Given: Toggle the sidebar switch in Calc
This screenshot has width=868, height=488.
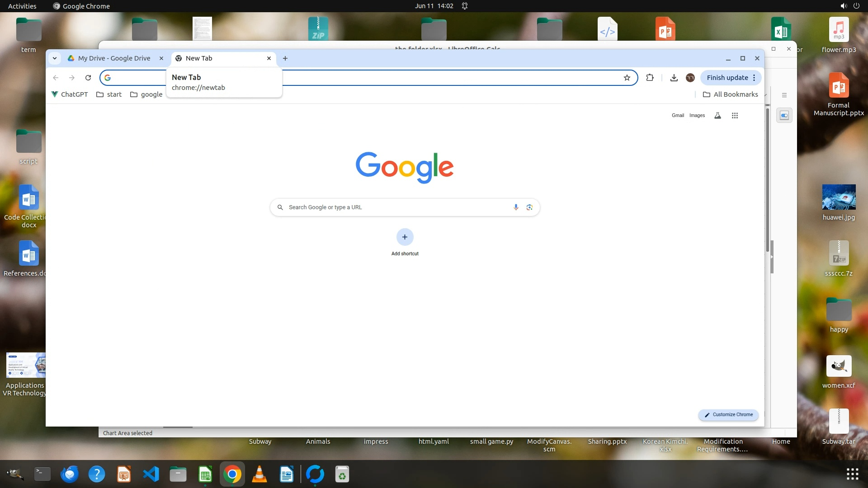Looking at the screenshot, I should tap(784, 116).
